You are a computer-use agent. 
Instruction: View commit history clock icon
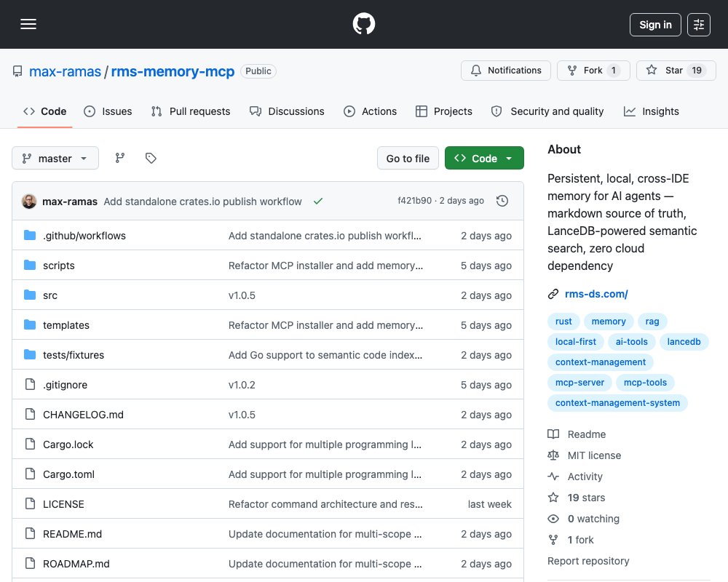click(502, 201)
